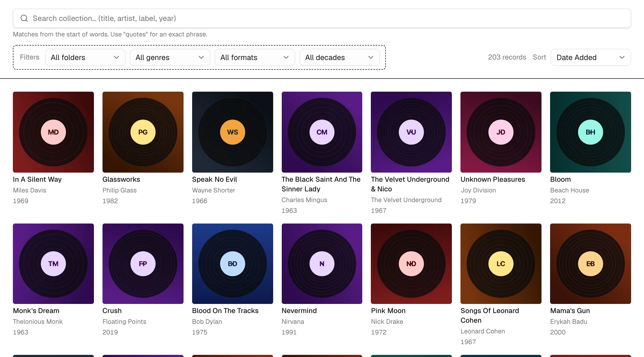Open the All decades dropdown
644x357 pixels.
(339, 57)
